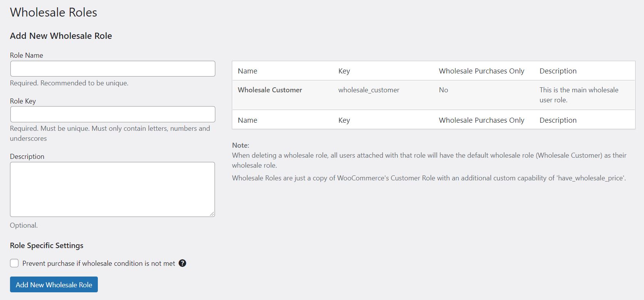The height and width of the screenshot is (300, 644).
Task: Focus the Role Key input field
Action: (112, 114)
